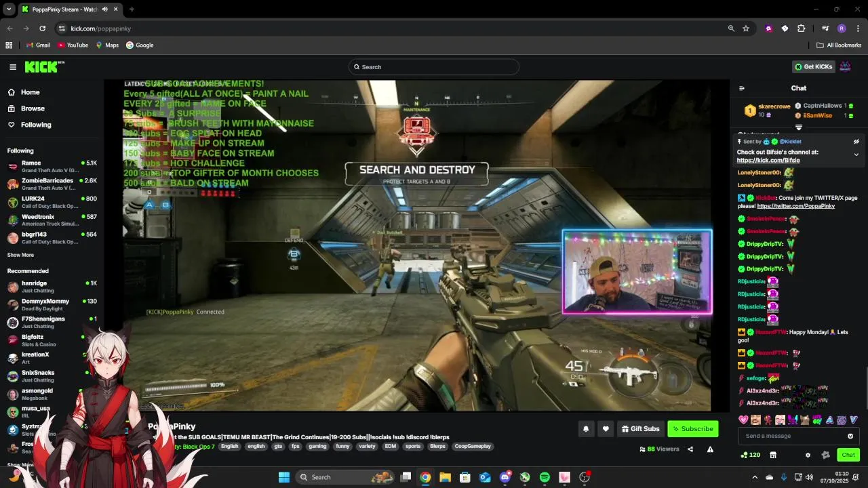Zoom page via magnifier icon in address bar
The image size is (868, 488).
point(731,28)
